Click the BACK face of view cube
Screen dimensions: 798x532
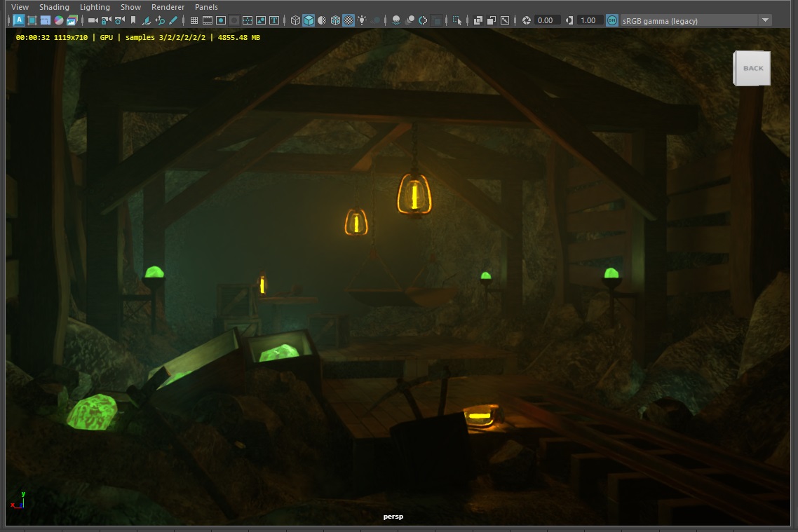tap(753, 68)
